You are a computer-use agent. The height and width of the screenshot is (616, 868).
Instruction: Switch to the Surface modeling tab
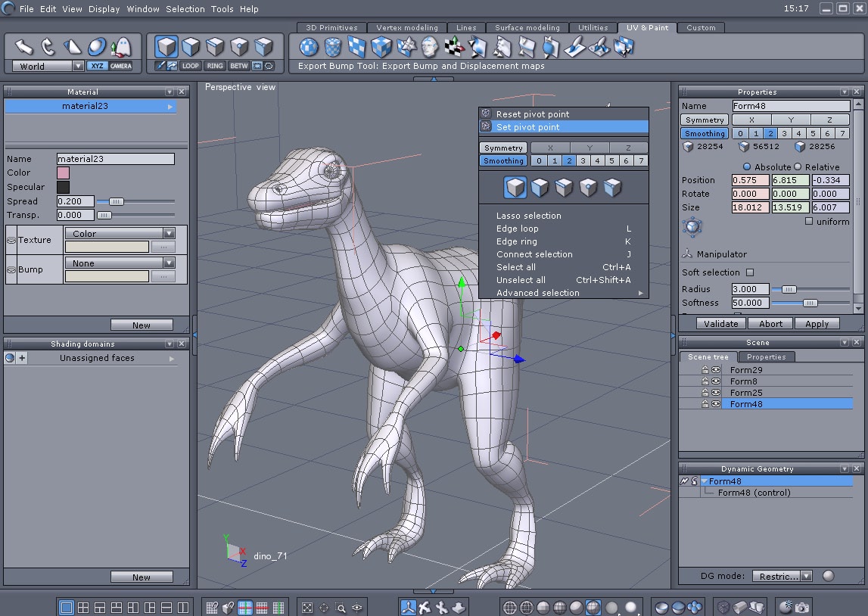click(x=527, y=28)
